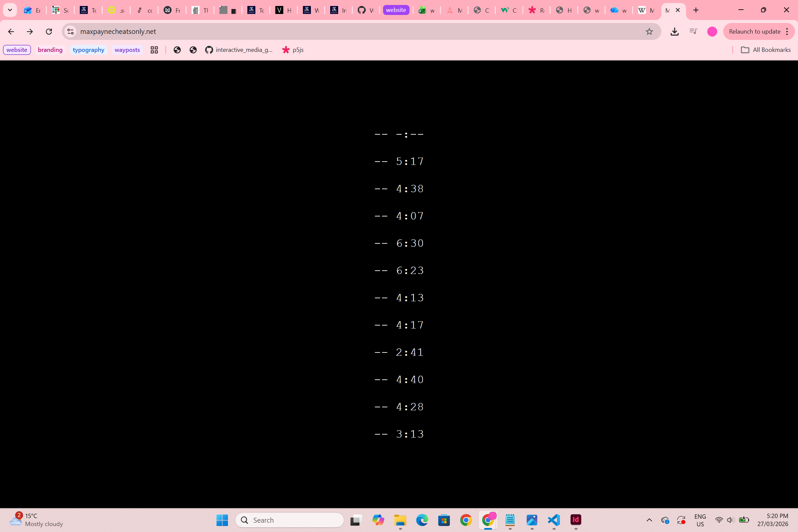Bookmark this page with star icon
Image resolution: width=798 pixels, height=532 pixels.
coord(649,32)
